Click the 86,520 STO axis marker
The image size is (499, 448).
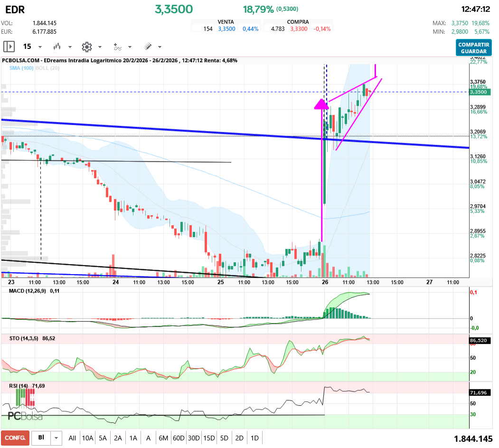pos(480,340)
